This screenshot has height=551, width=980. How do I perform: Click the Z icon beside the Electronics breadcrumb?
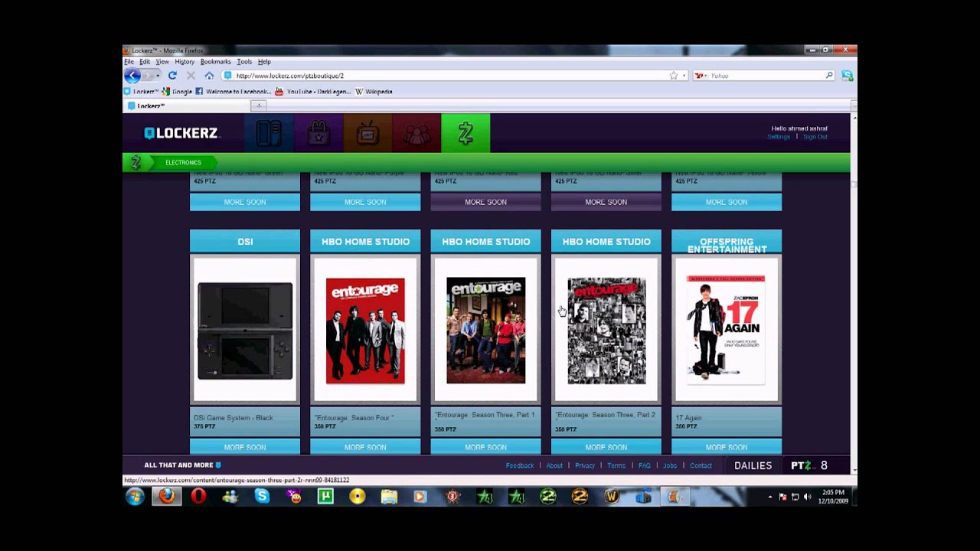tap(136, 162)
